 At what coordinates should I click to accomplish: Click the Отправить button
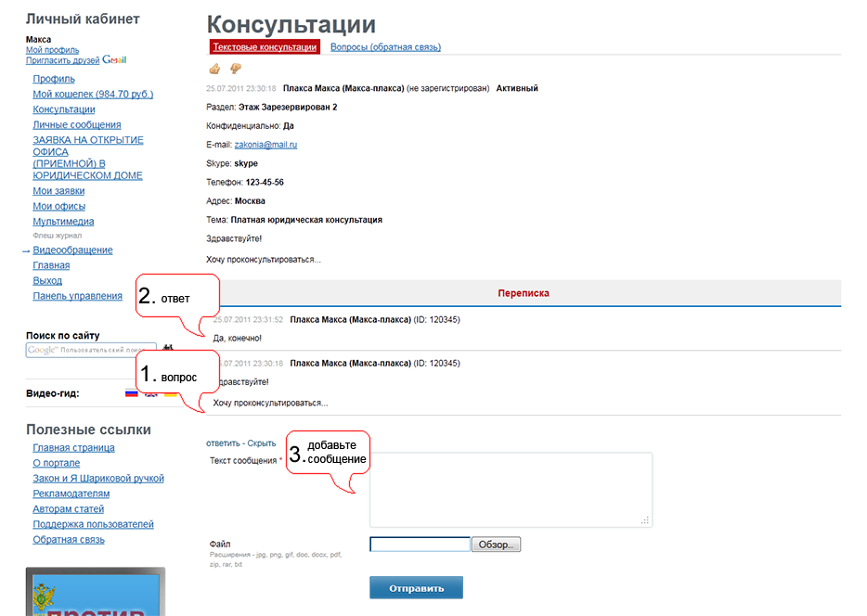(x=416, y=586)
